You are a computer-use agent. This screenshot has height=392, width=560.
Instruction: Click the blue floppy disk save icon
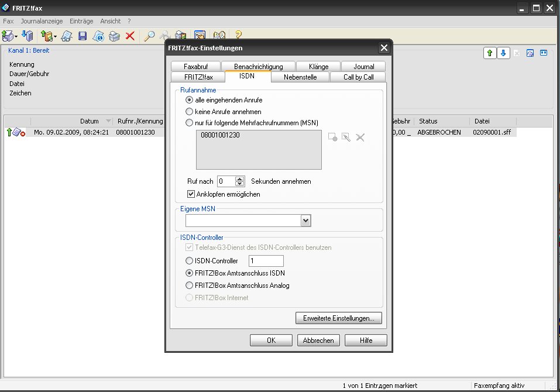tap(83, 36)
